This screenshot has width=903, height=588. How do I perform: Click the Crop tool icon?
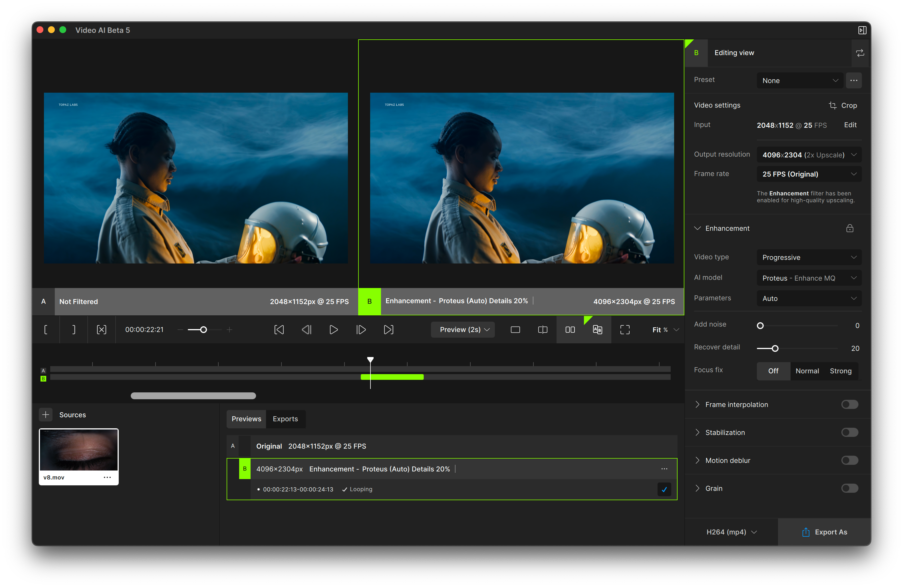[x=833, y=106]
